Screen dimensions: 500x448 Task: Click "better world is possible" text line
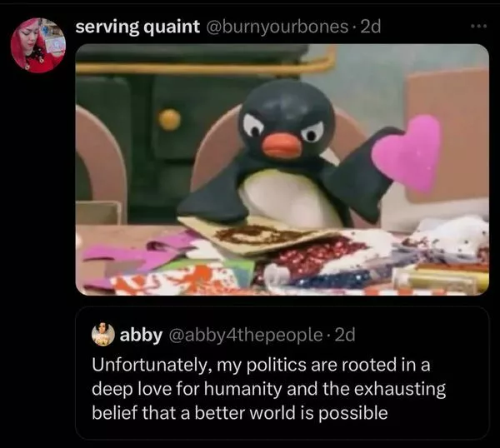291,413
